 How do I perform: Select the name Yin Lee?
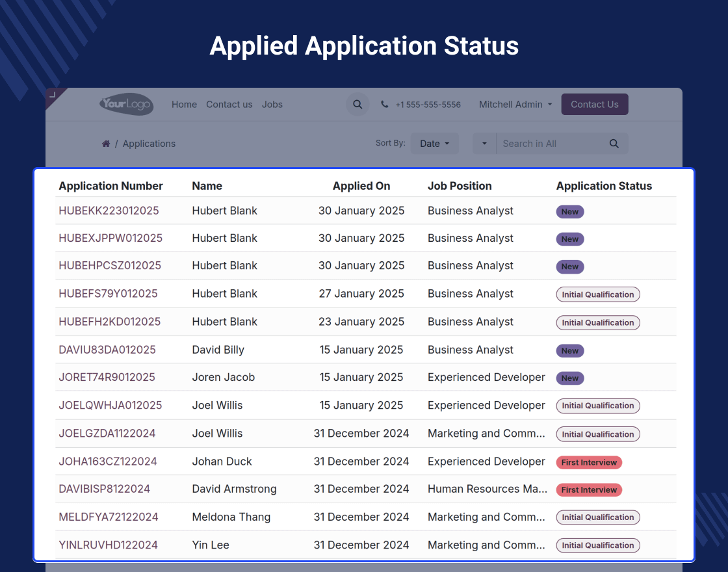coord(211,545)
